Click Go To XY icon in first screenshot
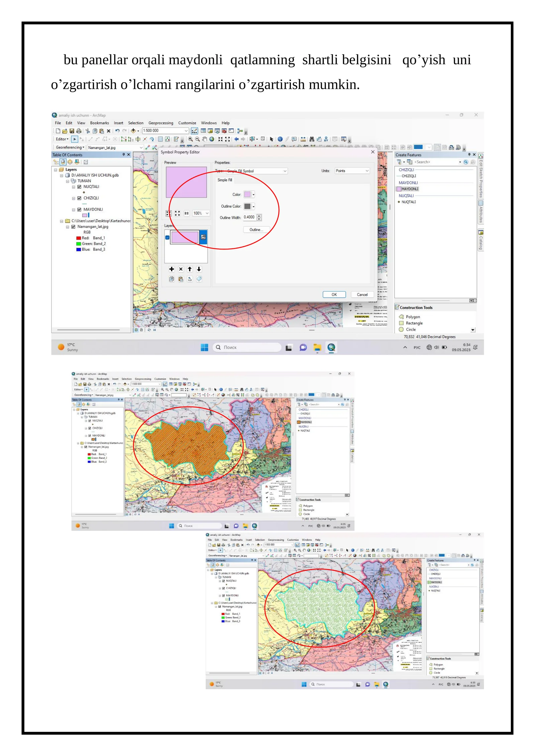The height and width of the screenshot is (756, 535). 326,139
